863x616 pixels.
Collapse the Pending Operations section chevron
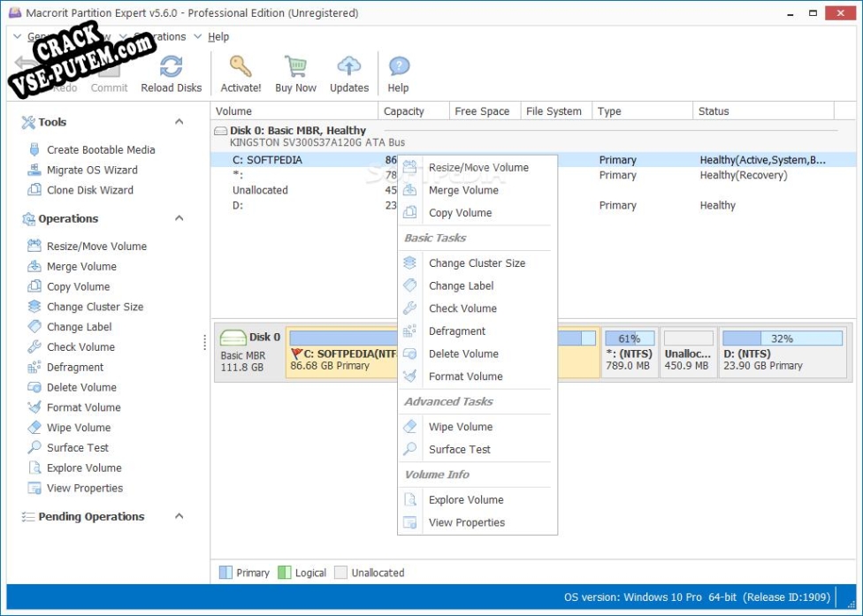179,516
